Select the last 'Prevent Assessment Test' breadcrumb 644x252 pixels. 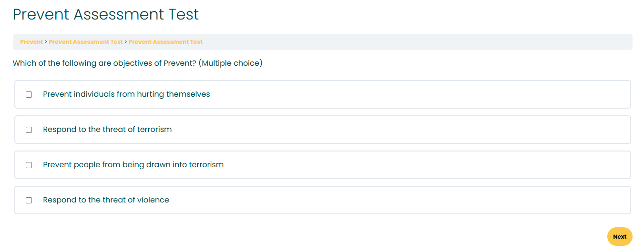pos(165,42)
